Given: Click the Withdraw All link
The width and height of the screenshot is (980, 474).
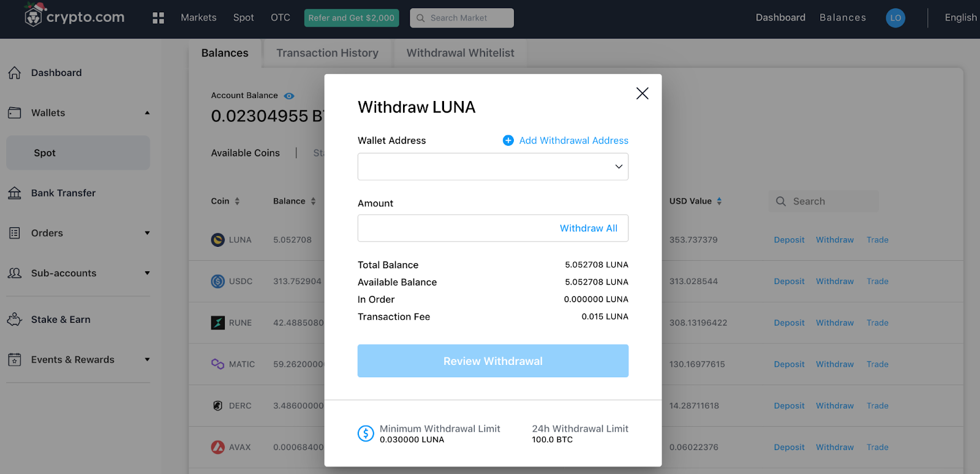Looking at the screenshot, I should [589, 228].
